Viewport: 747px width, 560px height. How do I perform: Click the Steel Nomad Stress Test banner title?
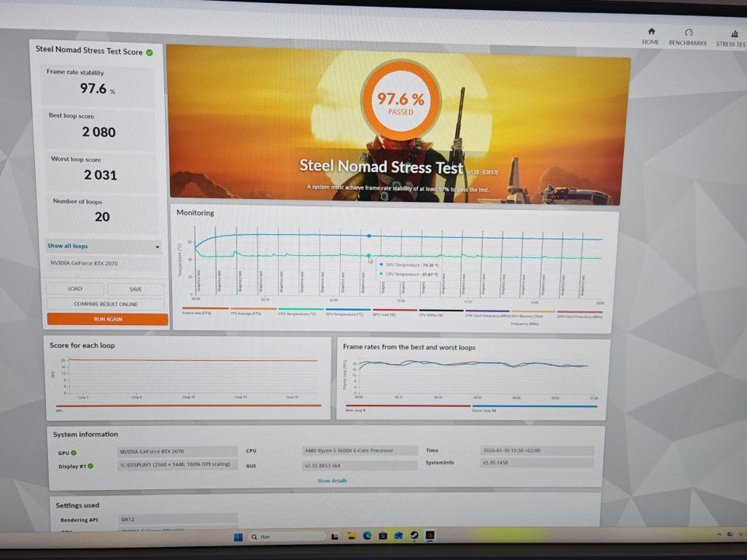(x=381, y=166)
